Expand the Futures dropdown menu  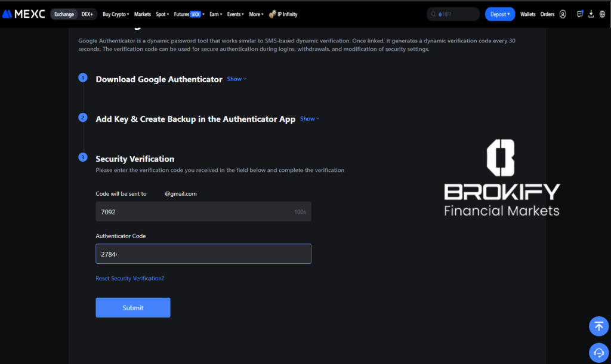tap(187, 14)
